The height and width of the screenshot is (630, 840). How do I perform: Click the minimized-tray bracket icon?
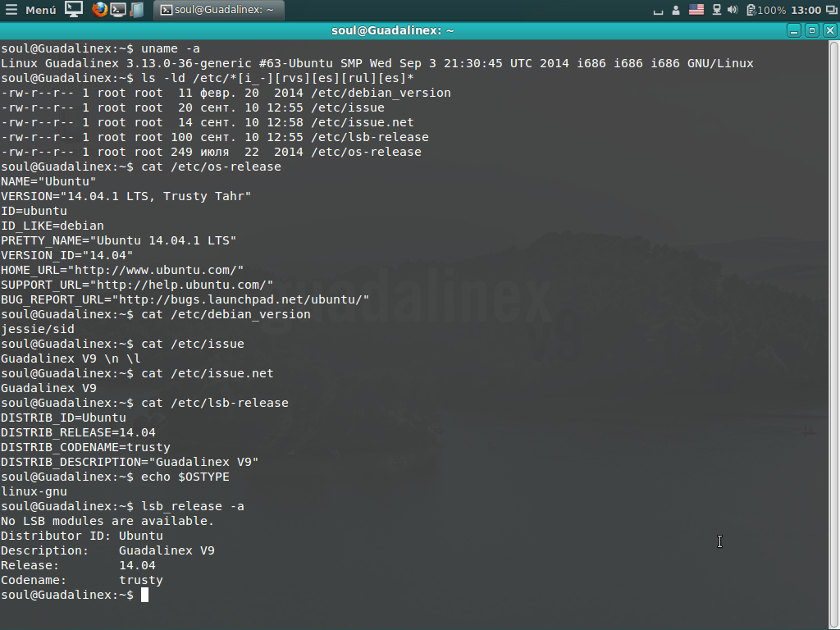click(659, 11)
